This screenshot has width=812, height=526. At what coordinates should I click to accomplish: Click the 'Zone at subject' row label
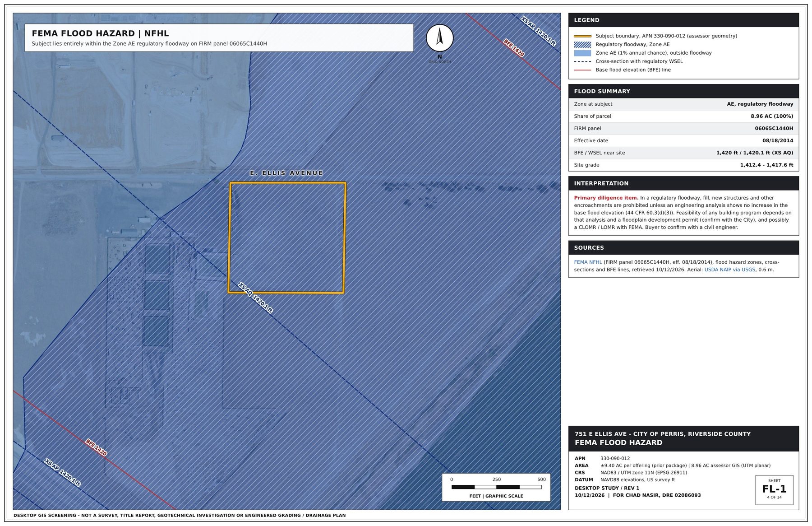pos(593,104)
